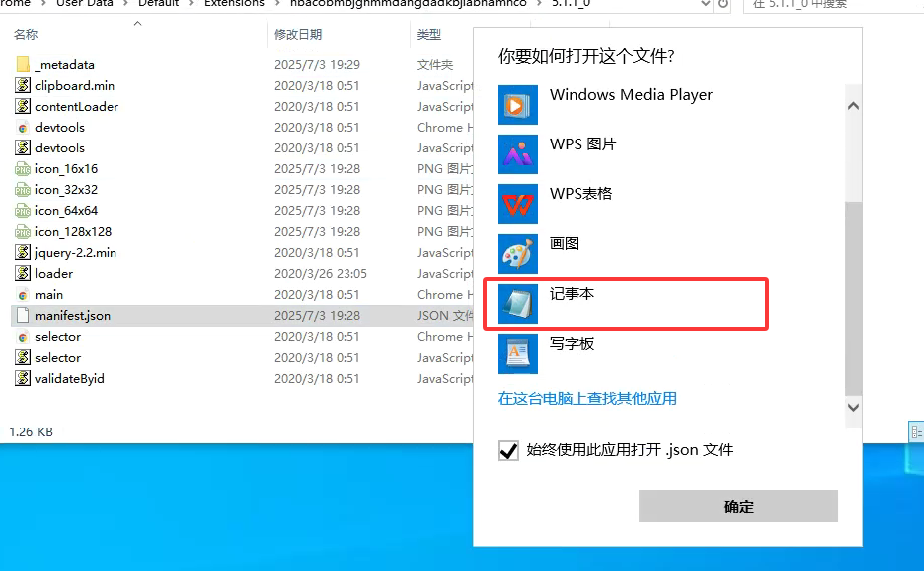Click the icon_64x64 PNG file icon

point(23,211)
